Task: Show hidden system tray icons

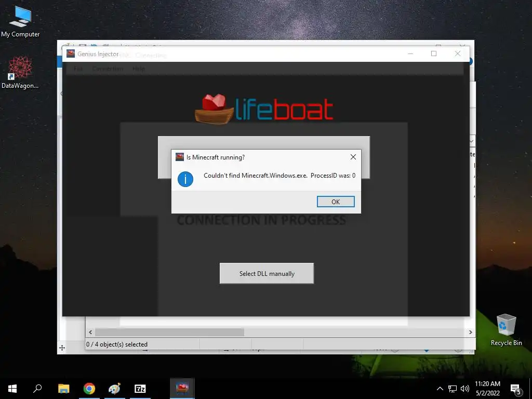Action: pos(440,389)
